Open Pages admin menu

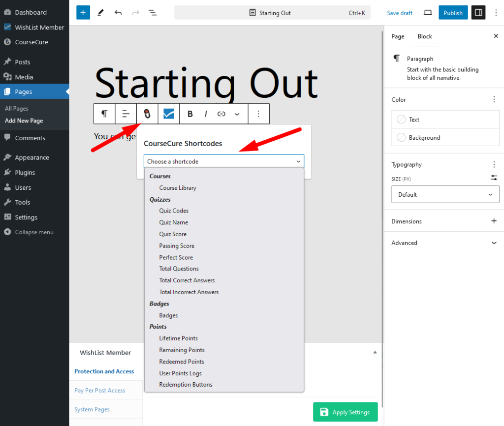point(34,91)
